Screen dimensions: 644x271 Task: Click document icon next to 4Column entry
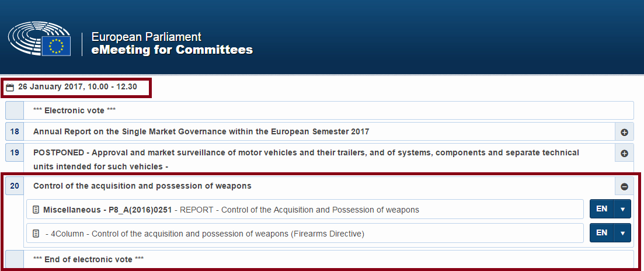point(36,234)
